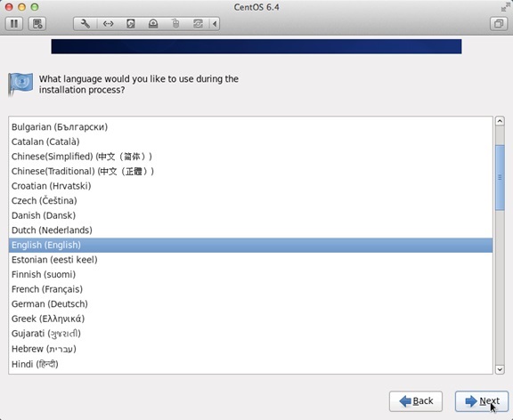Open the snapshots manager icon
The height and width of the screenshot is (420, 513).
[37, 24]
